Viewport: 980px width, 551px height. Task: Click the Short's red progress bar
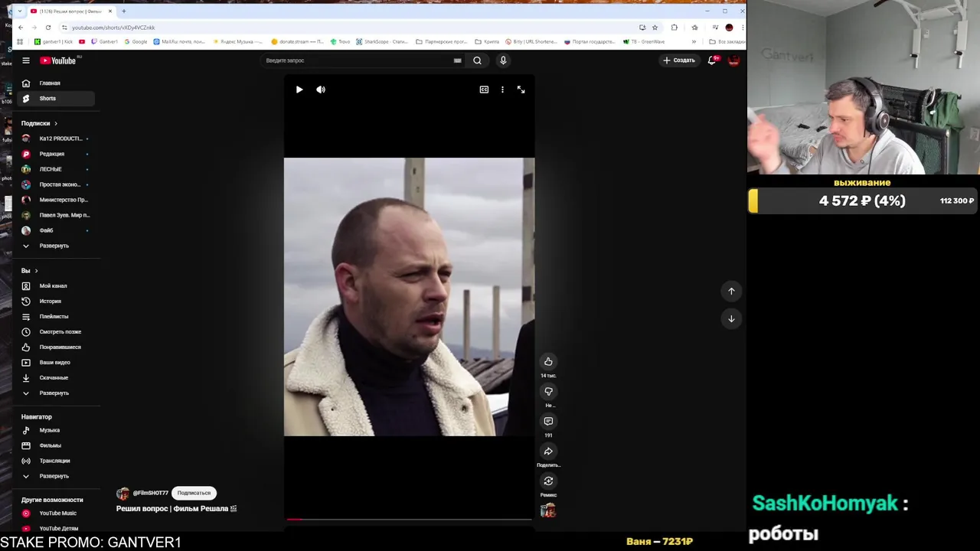[409, 520]
